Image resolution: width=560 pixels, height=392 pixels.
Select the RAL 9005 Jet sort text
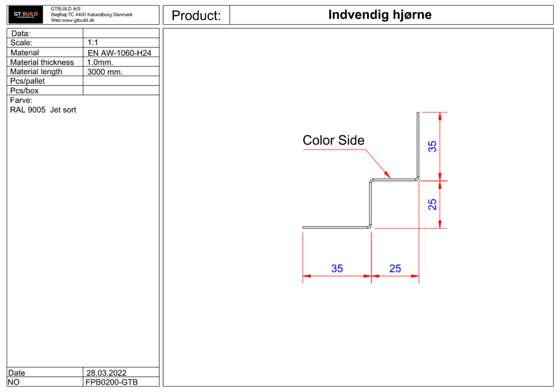tap(43, 110)
